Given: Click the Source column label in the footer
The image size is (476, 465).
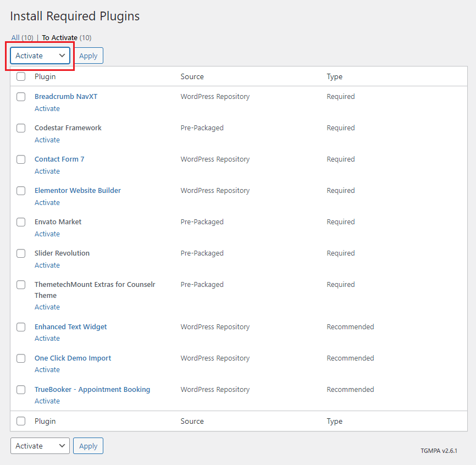Looking at the screenshot, I should coord(192,421).
